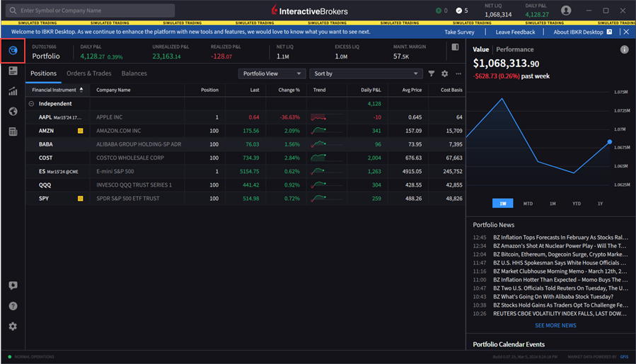Click the Last column header
Viewport: 636px width, 364px height.
(254, 90)
